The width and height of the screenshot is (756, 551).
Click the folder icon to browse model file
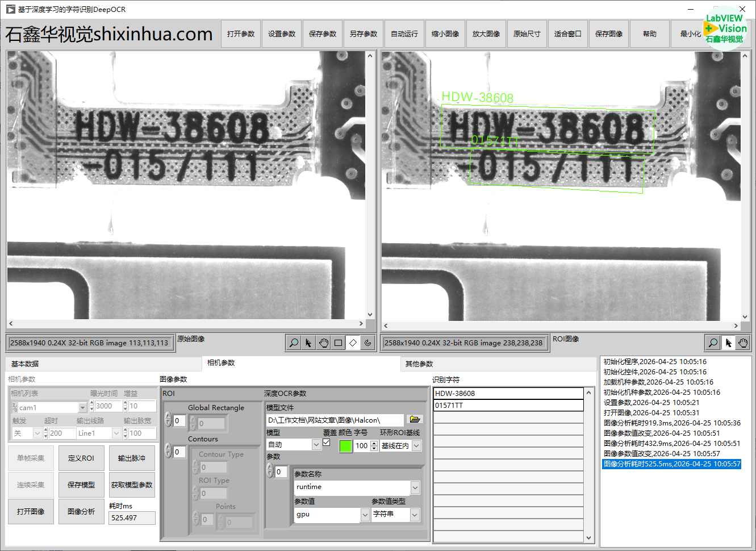[x=415, y=420]
